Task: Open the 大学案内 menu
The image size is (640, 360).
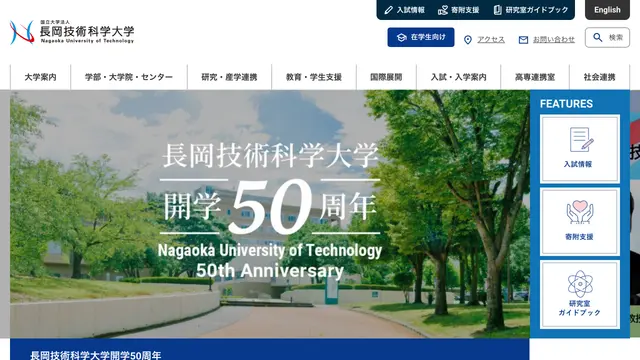Action: point(40,77)
